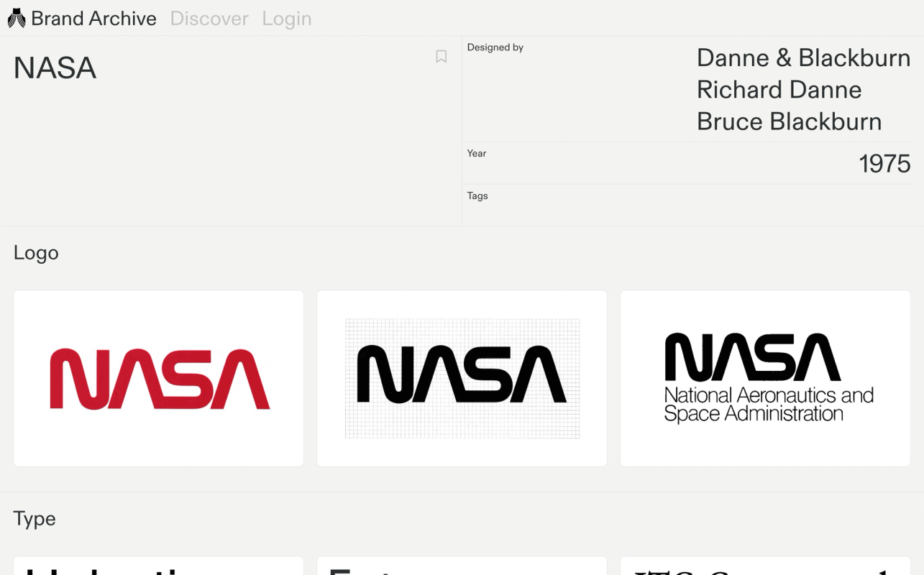Click the Designed by label

495,47
